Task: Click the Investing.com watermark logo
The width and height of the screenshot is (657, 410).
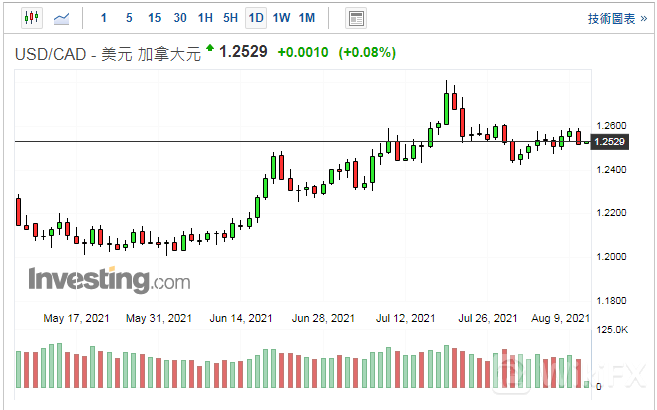Action: (108, 279)
